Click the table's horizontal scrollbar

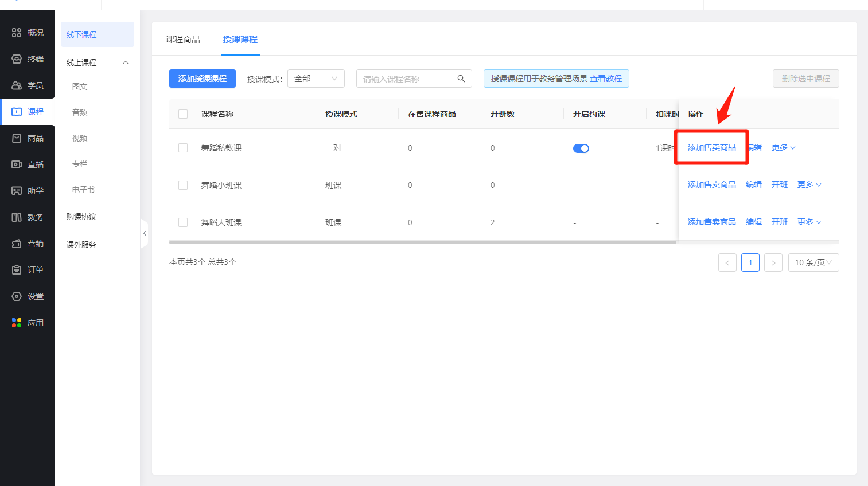point(423,242)
